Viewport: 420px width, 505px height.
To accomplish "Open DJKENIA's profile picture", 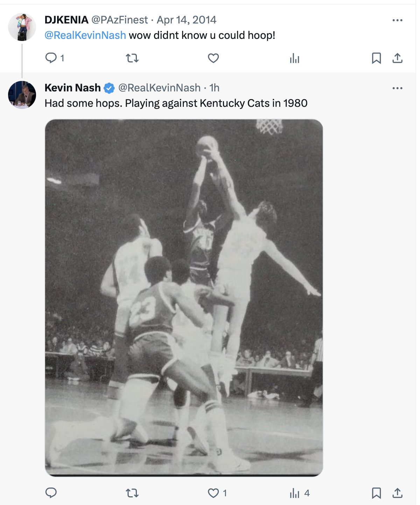I will pyautogui.click(x=22, y=27).
